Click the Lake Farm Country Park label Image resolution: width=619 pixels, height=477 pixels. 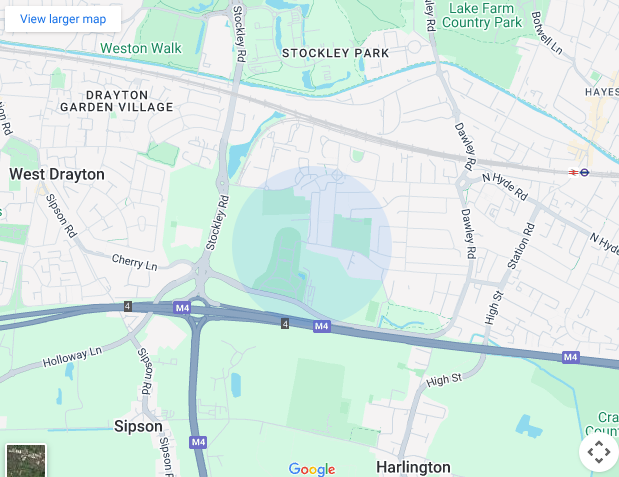482,15
